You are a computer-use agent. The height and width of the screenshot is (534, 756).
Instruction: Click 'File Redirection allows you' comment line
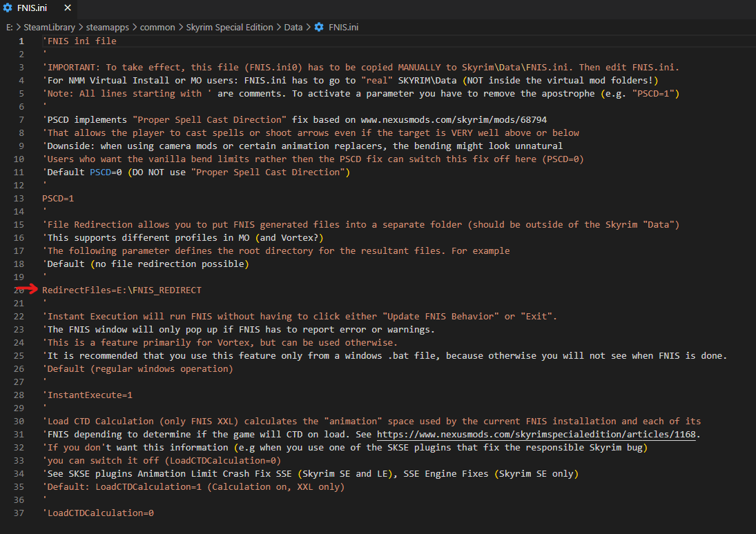360,225
